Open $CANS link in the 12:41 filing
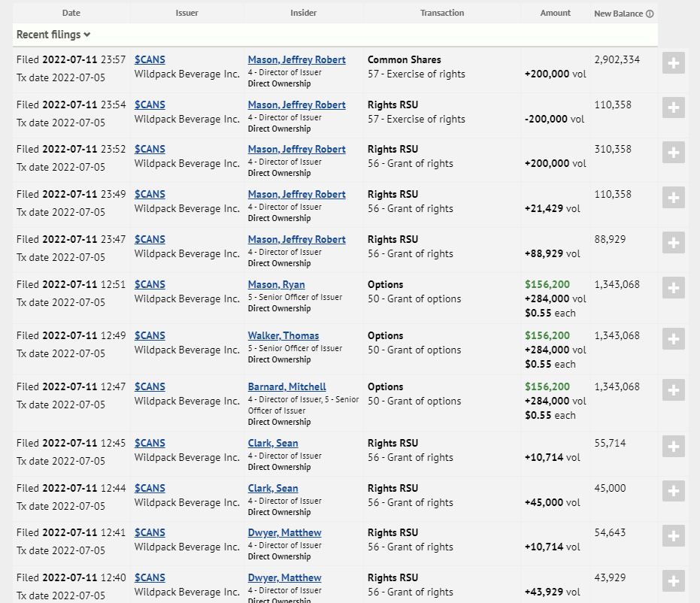Viewport: 700px width, 603px height. coord(150,532)
